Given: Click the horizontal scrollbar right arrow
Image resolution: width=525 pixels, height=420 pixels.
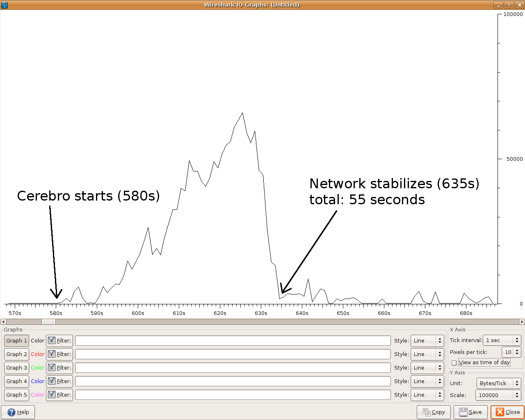Looking at the screenshot, I should coord(522,322).
